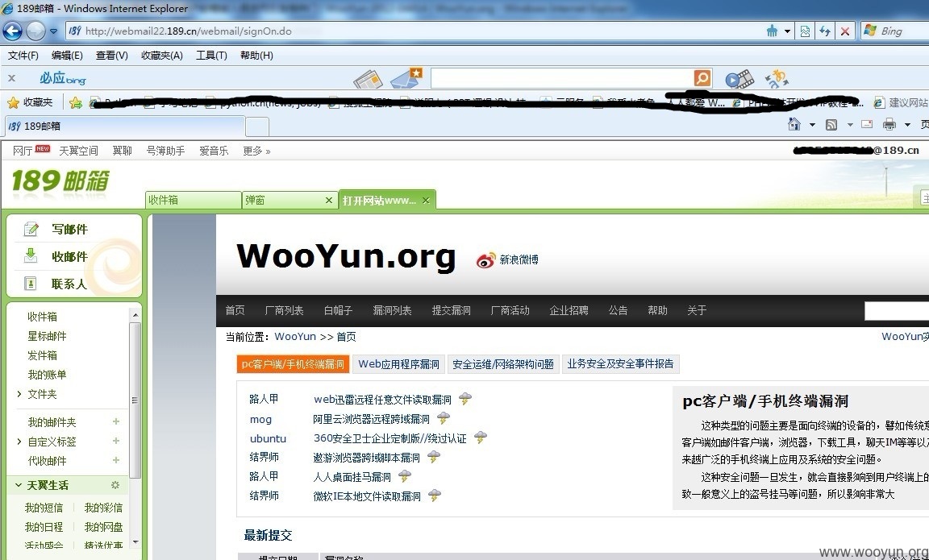Click the new tab button
The image size is (929, 560).
(257, 126)
